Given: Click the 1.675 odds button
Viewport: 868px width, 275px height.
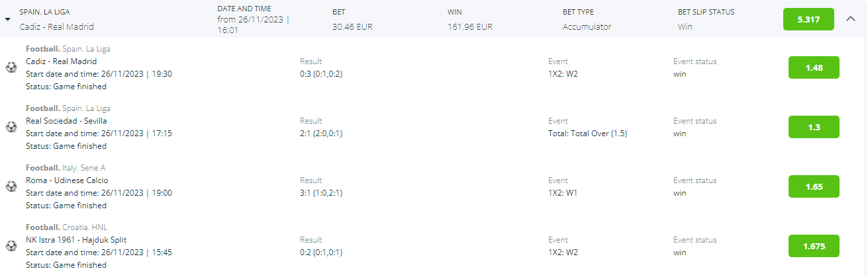Looking at the screenshot, I should pyautogui.click(x=814, y=246).
